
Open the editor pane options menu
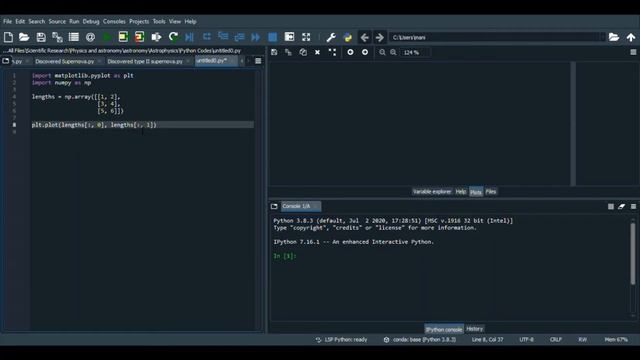pyautogui.click(x=258, y=61)
